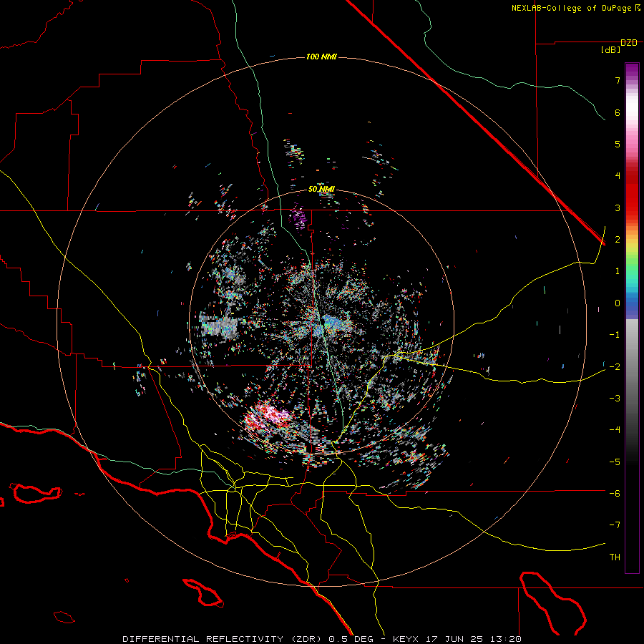
Task: Click the -5 value on color scale
Action: (x=615, y=462)
